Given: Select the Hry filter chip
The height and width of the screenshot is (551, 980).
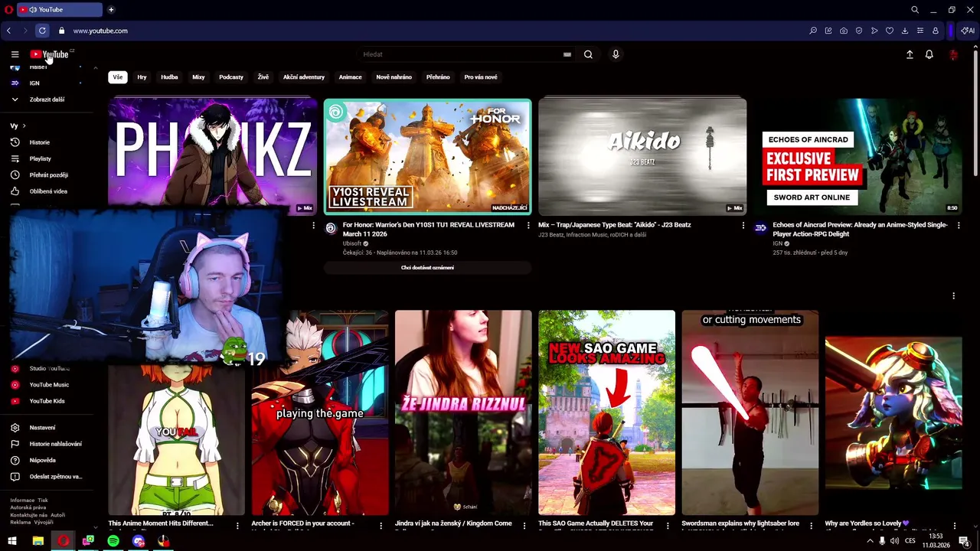Looking at the screenshot, I should point(142,77).
